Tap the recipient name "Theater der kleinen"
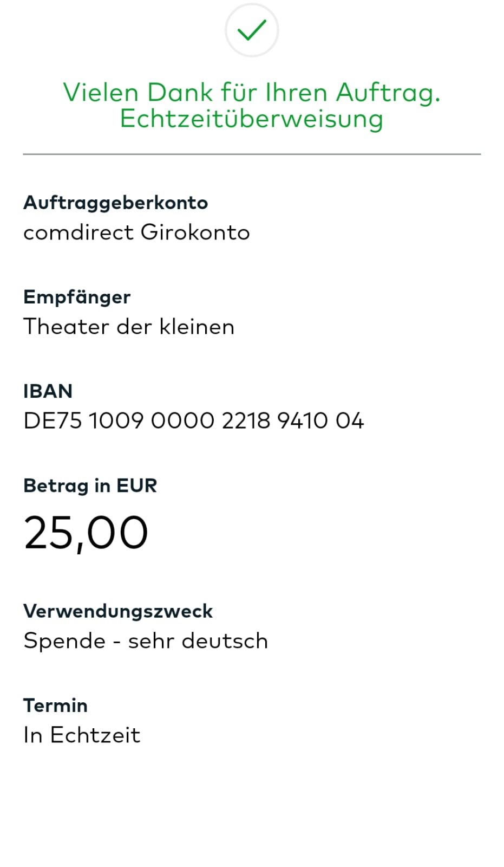The image size is (504, 867). tap(129, 327)
